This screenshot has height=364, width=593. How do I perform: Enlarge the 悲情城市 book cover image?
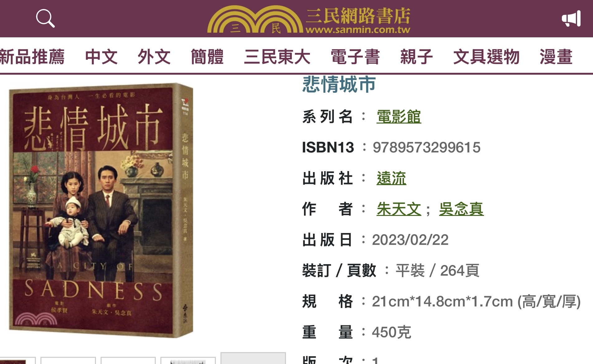(101, 210)
